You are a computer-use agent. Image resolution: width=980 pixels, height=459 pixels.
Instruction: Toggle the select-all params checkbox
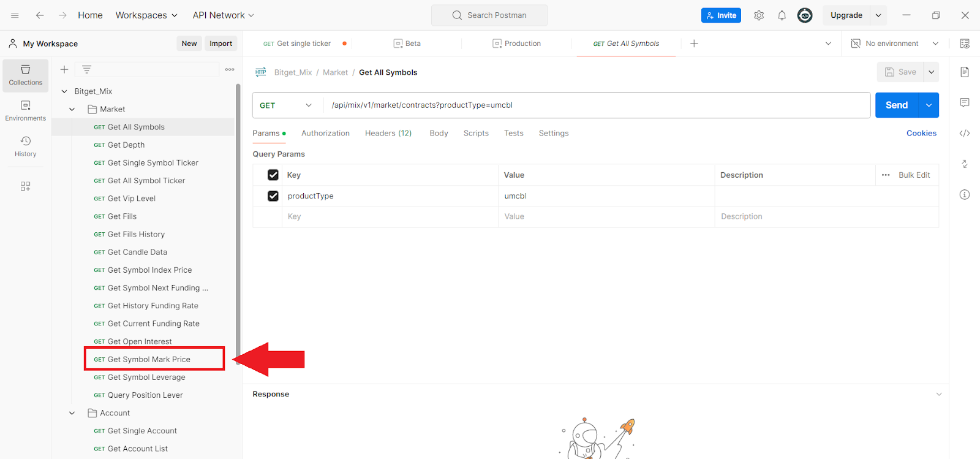273,175
